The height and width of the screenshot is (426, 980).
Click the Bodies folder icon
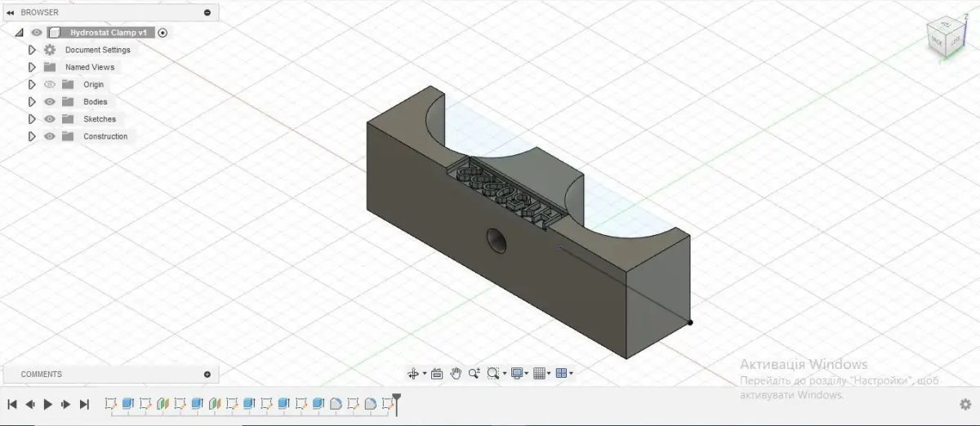coord(68,102)
